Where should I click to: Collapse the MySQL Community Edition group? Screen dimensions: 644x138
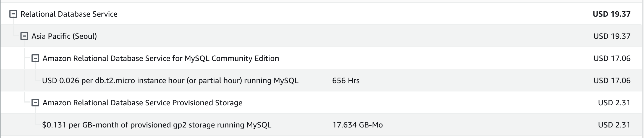[35, 58]
